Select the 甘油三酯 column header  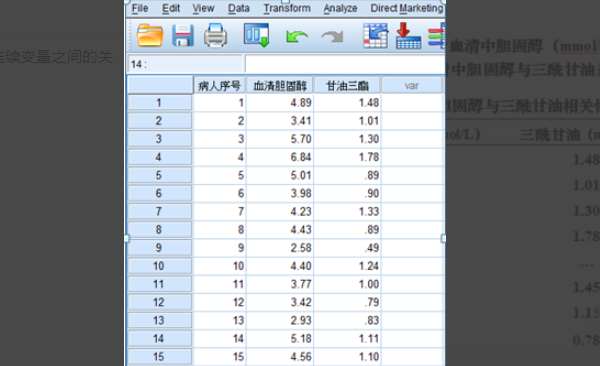coord(347,85)
